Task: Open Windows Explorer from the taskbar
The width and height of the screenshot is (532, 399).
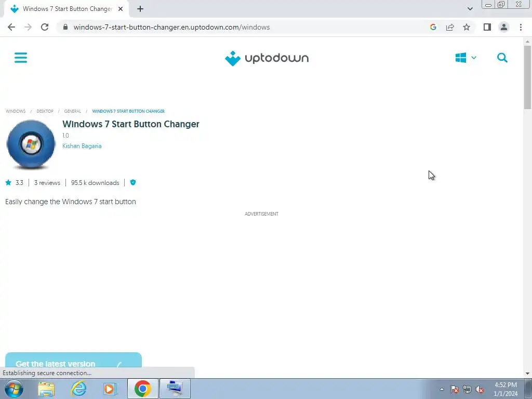Action: pyautogui.click(x=46, y=389)
